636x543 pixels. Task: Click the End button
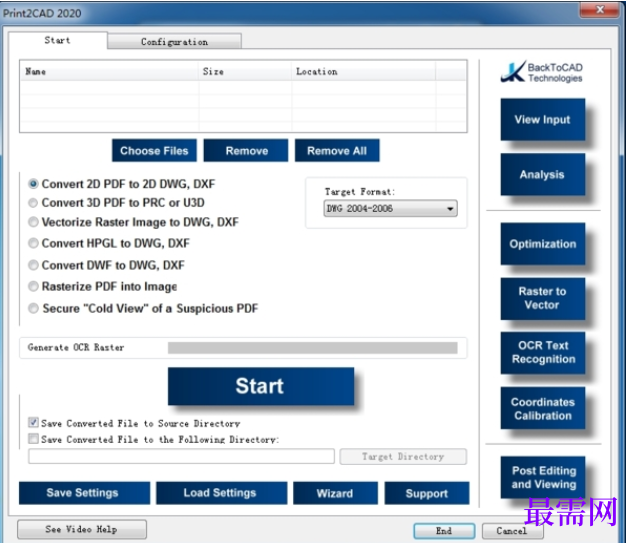tap(444, 530)
